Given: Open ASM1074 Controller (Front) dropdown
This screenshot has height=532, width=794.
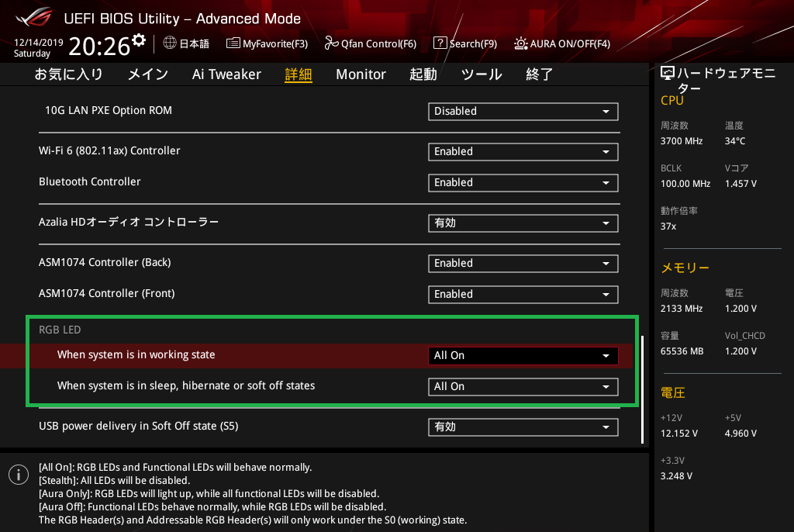Looking at the screenshot, I should coord(523,295).
